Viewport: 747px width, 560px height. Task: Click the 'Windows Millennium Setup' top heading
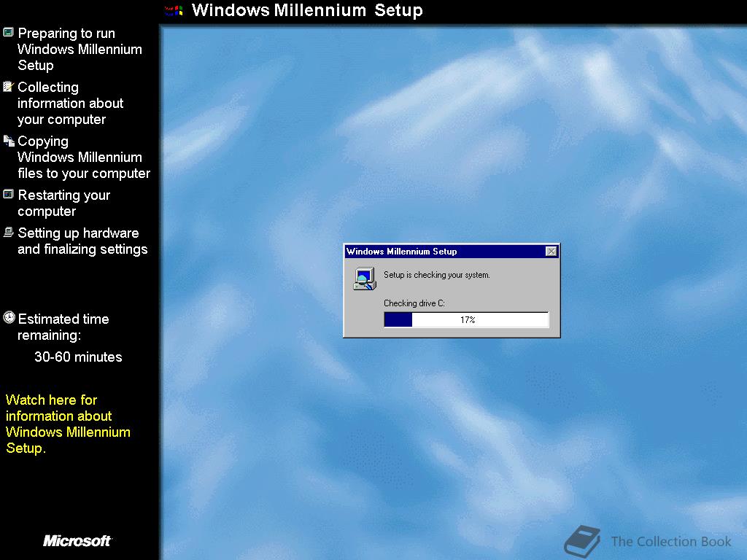coord(307,10)
